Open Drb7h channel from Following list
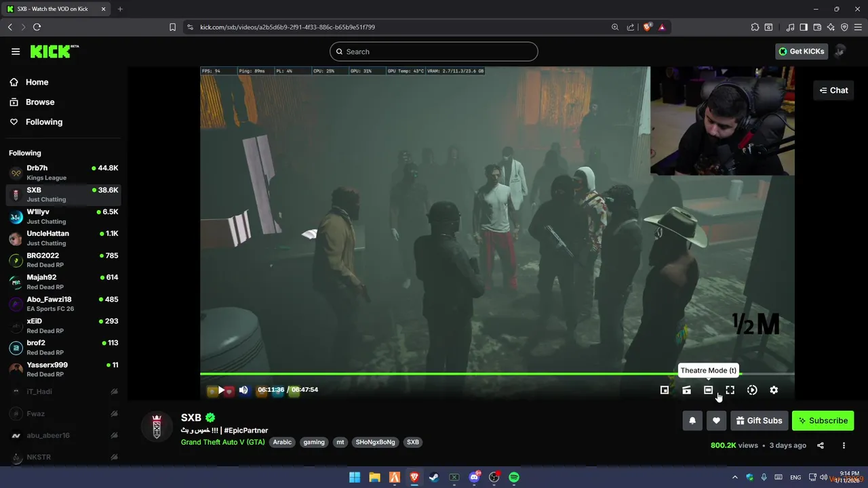The height and width of the screenshot is (488, 868). coord(64,172)
